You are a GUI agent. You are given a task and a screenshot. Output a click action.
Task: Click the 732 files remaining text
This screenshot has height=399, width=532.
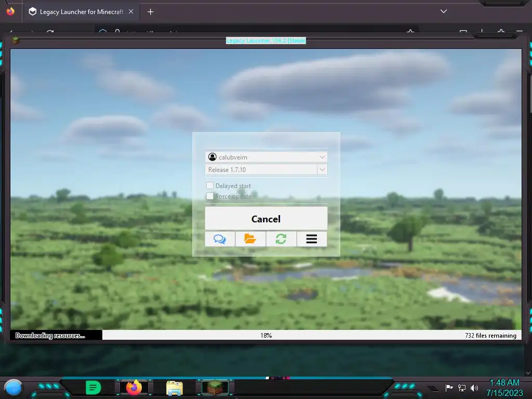(x=490, y=336)
